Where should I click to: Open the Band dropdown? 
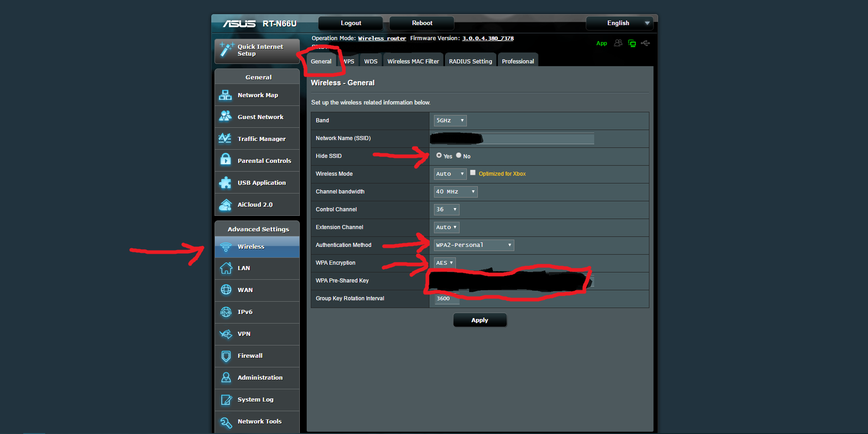[x=450, y=120]
